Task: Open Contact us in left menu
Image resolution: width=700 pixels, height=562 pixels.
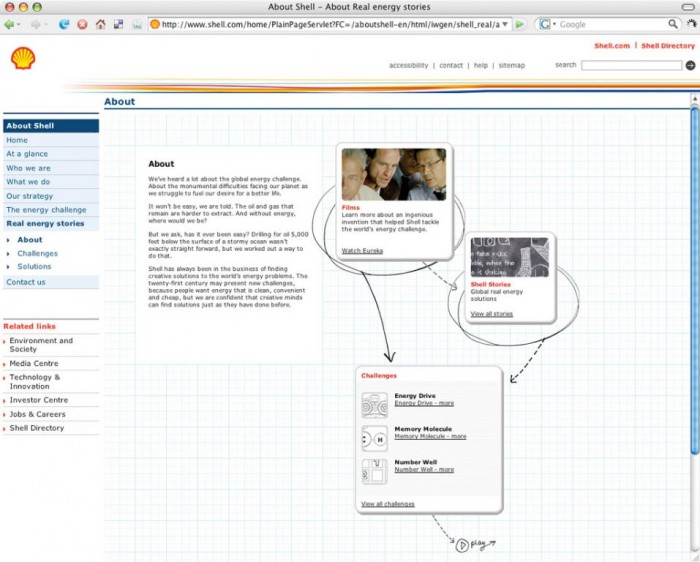Action: 51,282
